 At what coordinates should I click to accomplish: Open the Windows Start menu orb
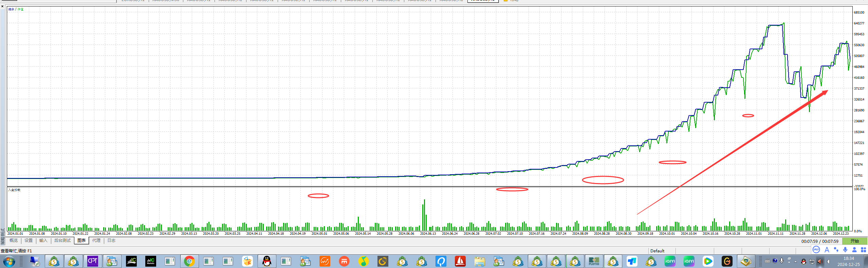coord(9,261)
